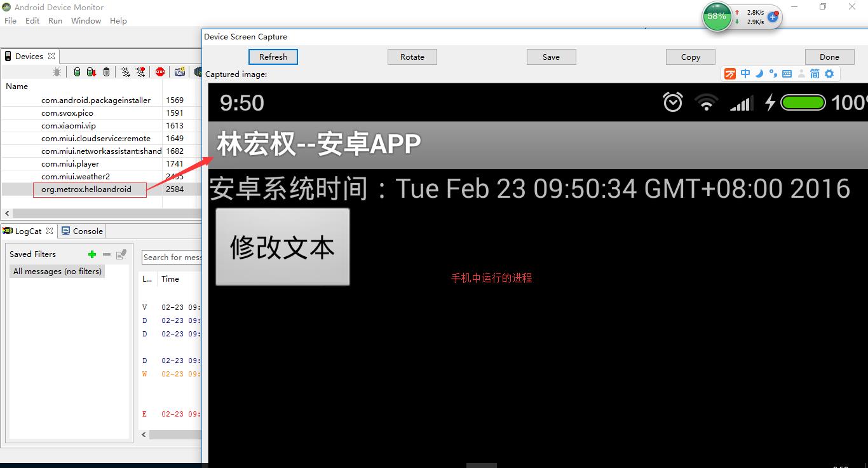The height and width of the screenshot is (468, 868).
Task: Click the delete filter minus icon
Action: coord(107,254)
